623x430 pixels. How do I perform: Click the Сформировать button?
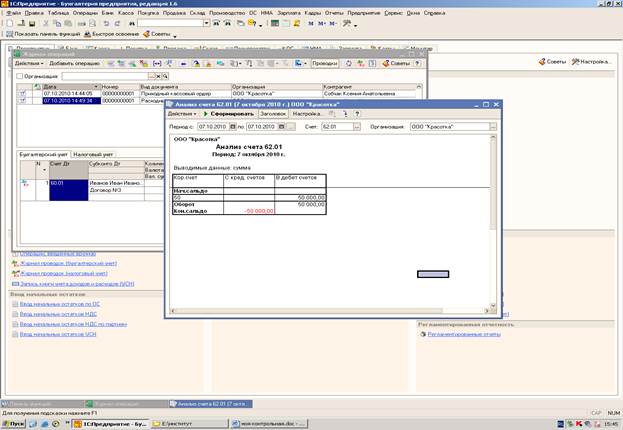(228, 114)
